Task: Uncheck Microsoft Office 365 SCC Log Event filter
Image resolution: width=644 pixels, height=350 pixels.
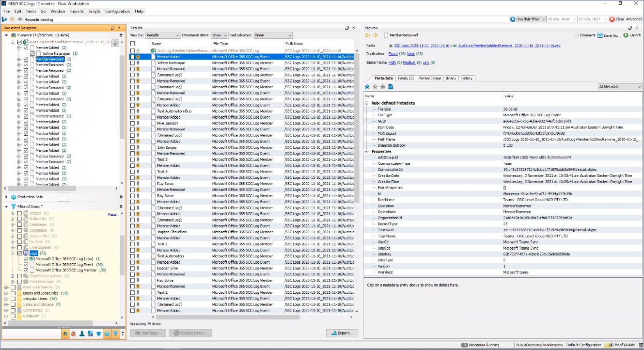Action: click(x=26, y=265)
